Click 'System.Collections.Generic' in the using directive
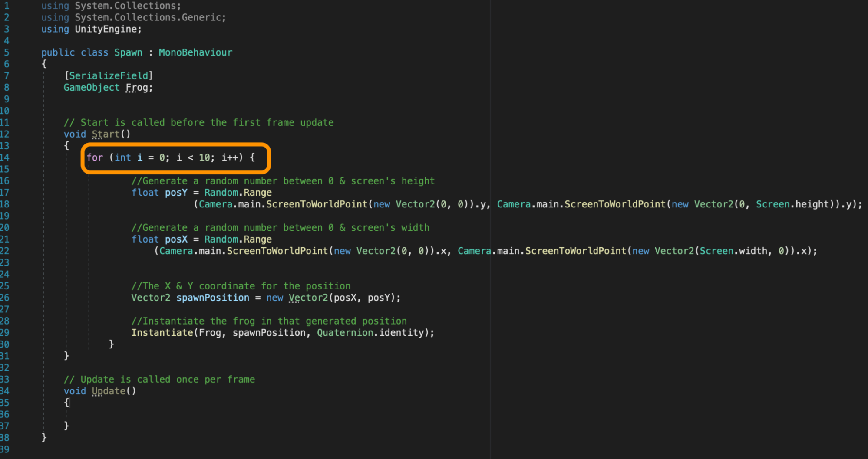The width and height of the screenshot is (868, 459). pos(148,18)
